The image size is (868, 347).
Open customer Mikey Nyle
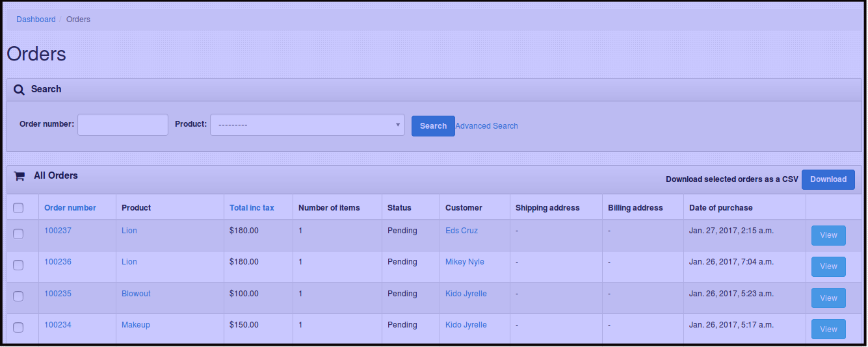coord(465,262)
